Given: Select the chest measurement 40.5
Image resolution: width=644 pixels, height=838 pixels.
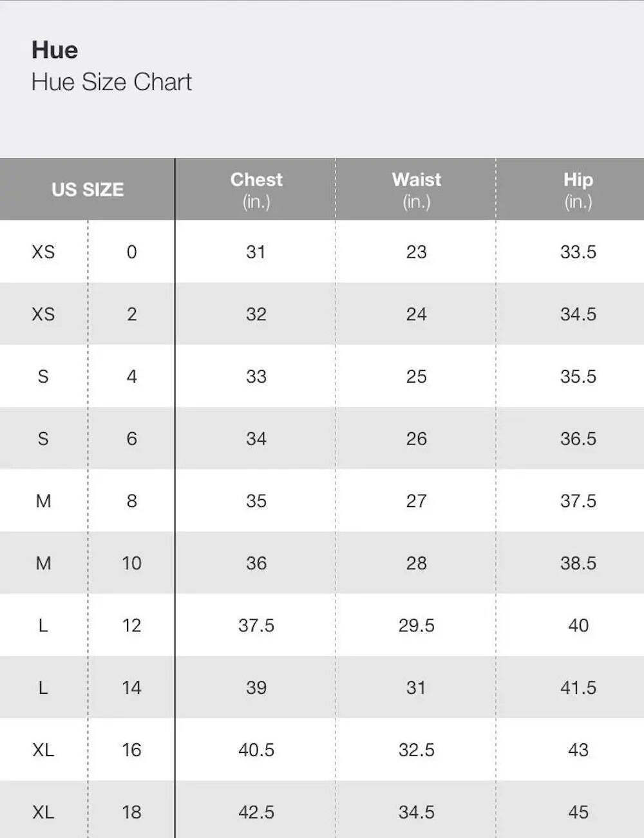Looking at the screenshot, I should pyautogui.click(x=256, y=750).
